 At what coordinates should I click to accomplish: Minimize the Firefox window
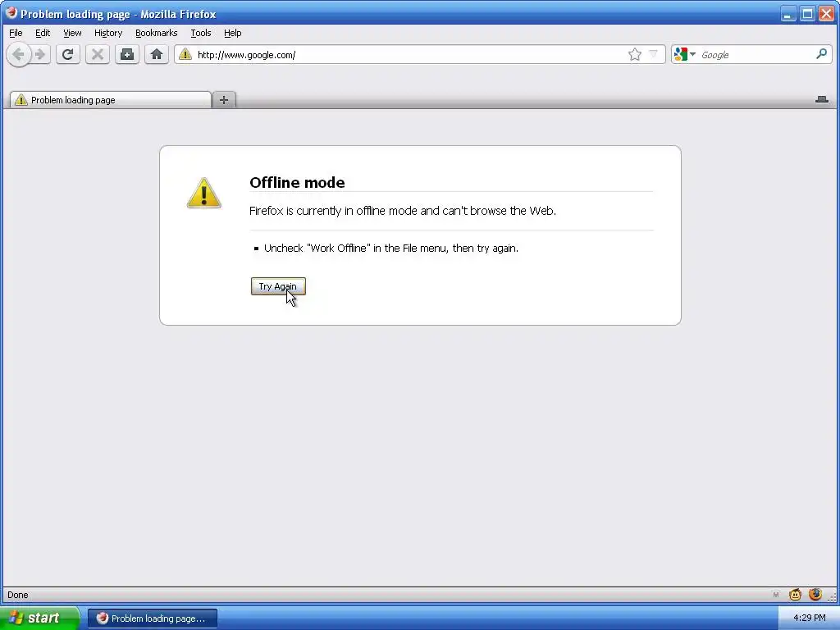click(x=787, y=14)
